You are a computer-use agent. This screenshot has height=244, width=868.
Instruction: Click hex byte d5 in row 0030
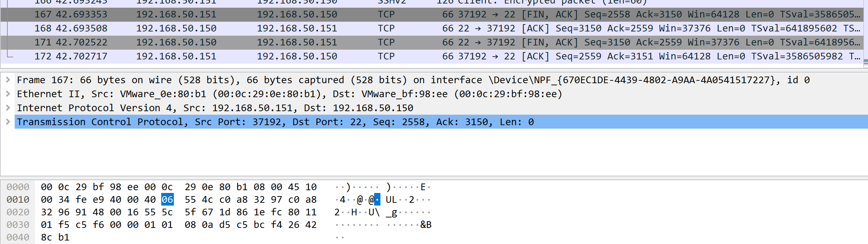(225, 225)
